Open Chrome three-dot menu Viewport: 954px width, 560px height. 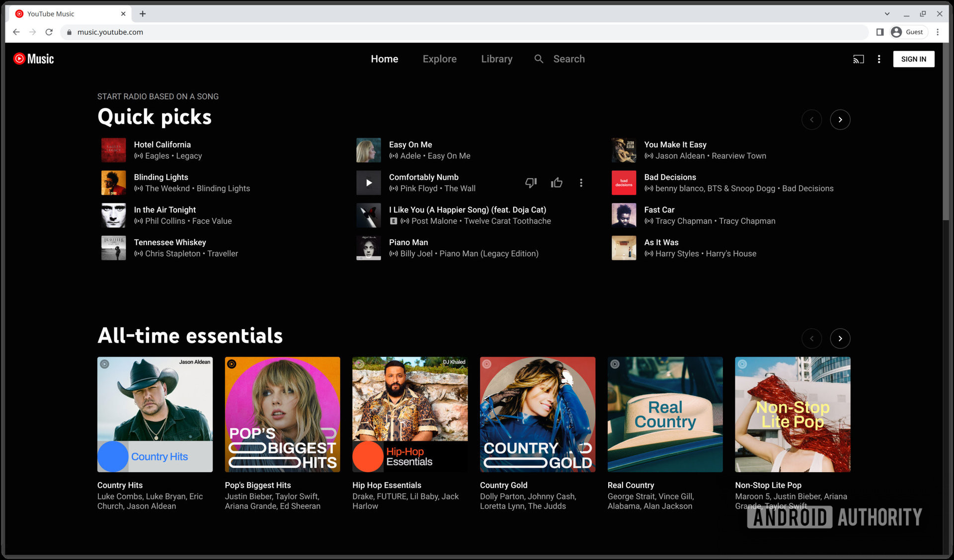(x=938, y=32)
